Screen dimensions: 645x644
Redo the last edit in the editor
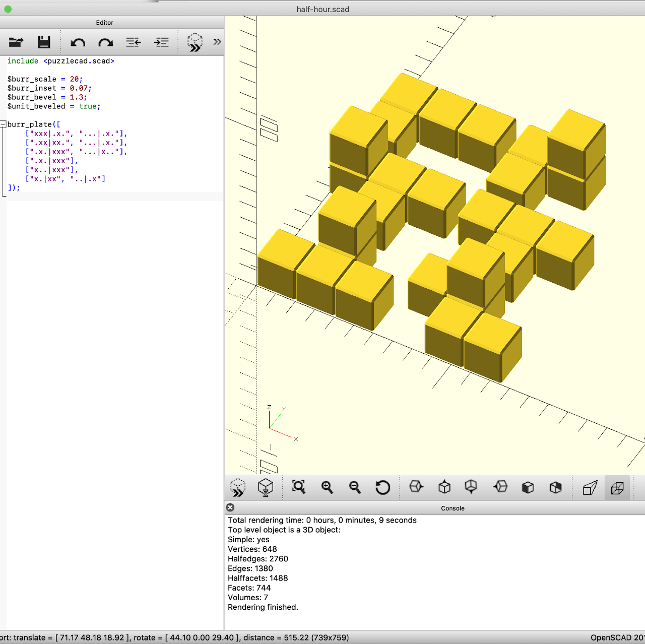[106, 42]
